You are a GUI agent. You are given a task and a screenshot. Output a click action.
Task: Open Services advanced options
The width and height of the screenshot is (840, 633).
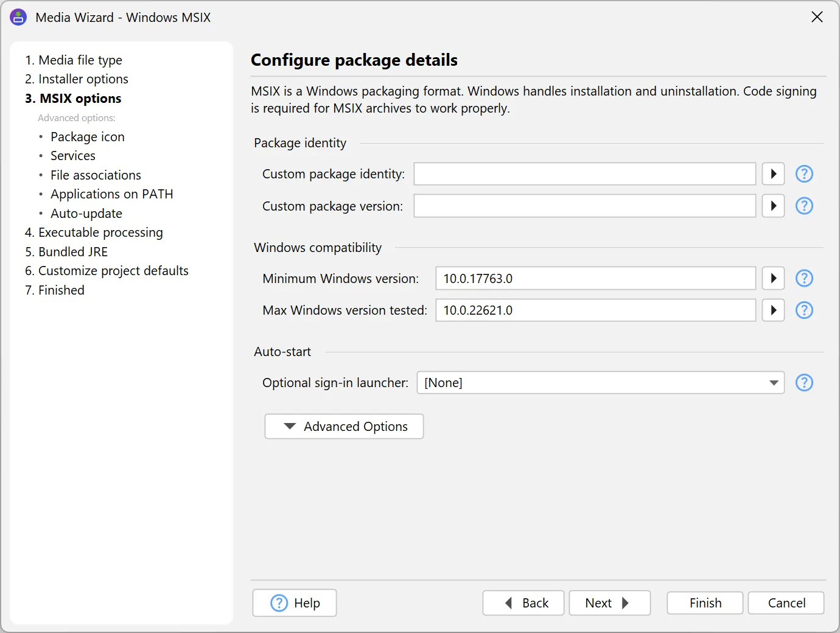[73, 156]
